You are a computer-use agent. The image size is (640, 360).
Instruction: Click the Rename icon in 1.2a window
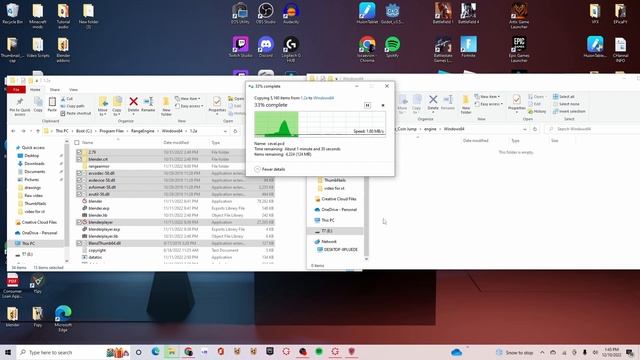tap(148, 104)
